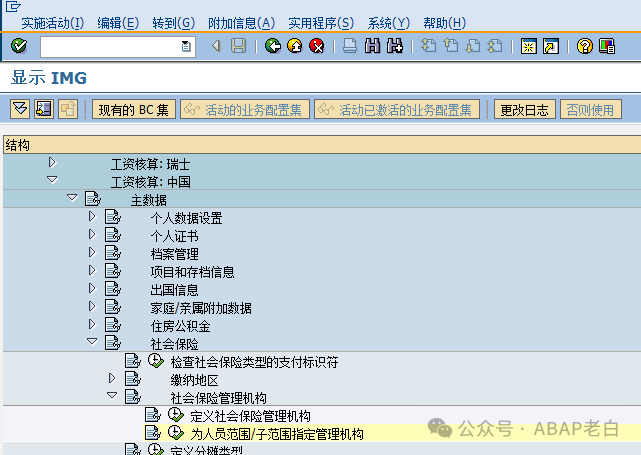Image resolution: width=641 pixels, height=455 pixels.
Task: Click the 现有的 BC 集 button
Action: click(134, 110)
